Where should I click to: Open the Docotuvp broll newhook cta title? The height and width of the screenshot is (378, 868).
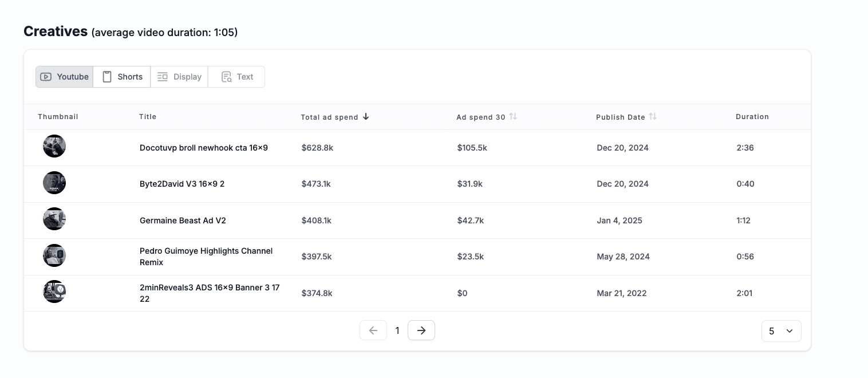click(204, 148)
